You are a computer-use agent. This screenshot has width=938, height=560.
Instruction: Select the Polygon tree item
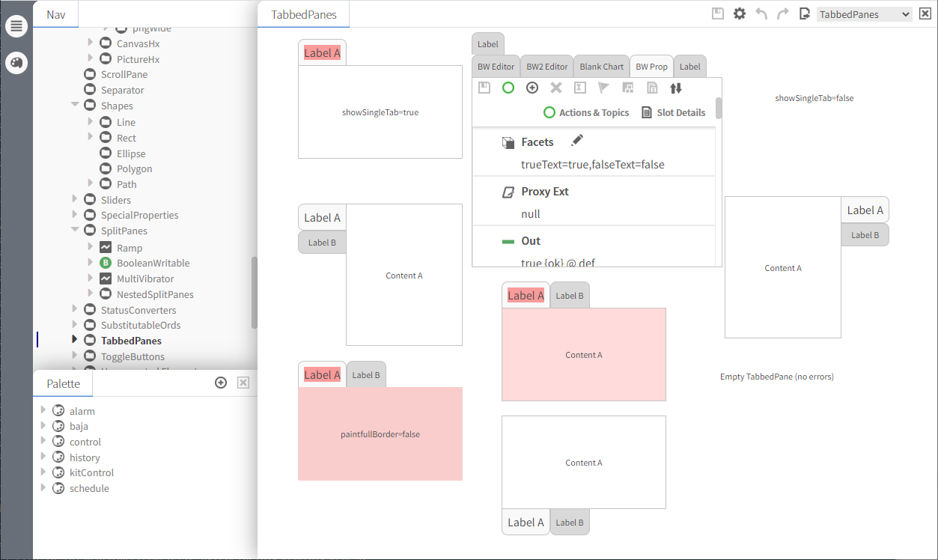(134, 168)
